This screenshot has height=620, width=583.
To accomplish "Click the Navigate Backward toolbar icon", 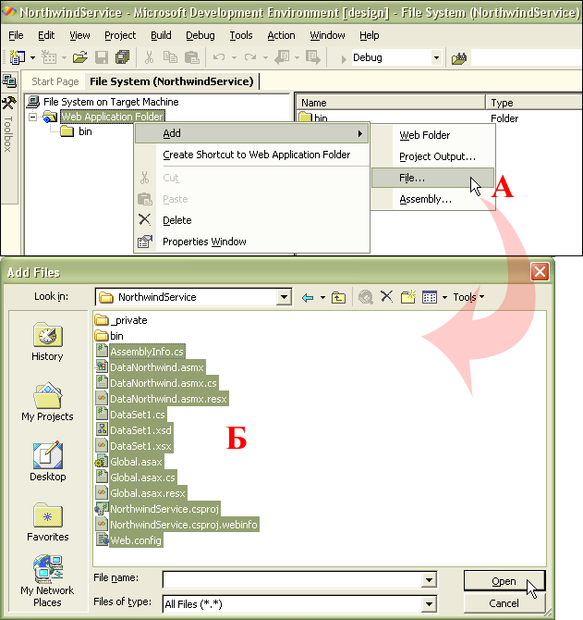I will pos(282,58).
